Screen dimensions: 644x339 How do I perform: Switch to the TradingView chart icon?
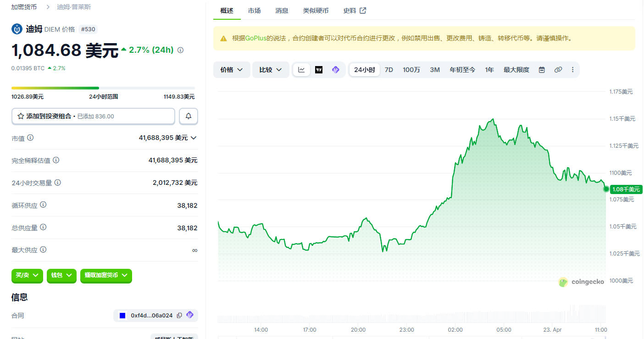[319, 70]
